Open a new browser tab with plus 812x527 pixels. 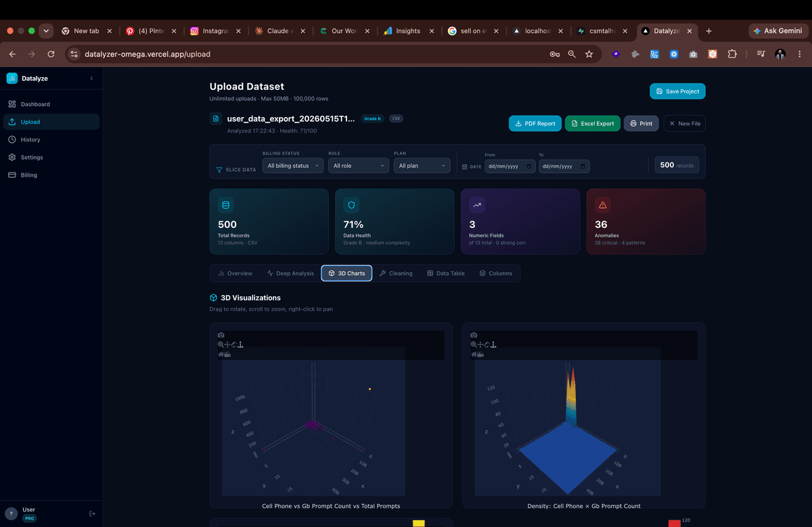[708, 31]
